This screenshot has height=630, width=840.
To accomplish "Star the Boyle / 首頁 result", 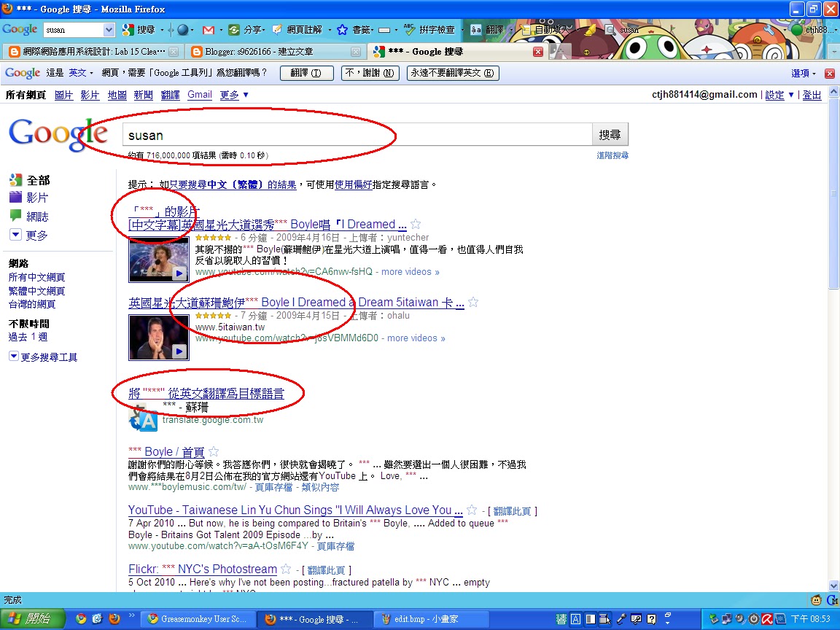I will coord(213,451).
